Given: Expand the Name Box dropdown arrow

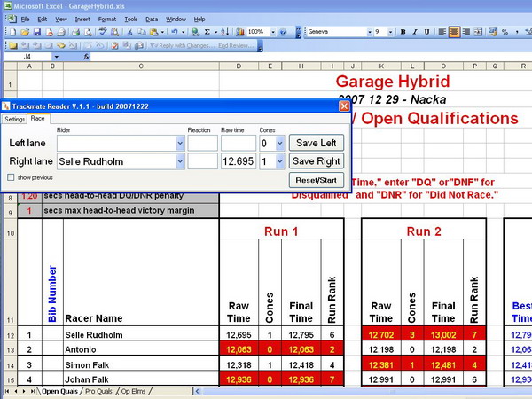Looking at the screenshot, I should (x=57, y=57).
